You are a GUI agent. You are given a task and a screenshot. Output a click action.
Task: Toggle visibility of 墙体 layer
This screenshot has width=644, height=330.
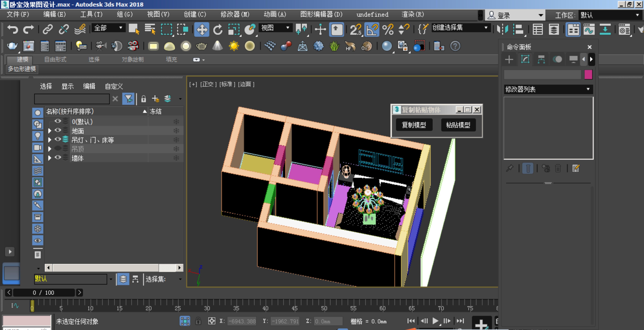pyautogui.click(x=58, y=157)
